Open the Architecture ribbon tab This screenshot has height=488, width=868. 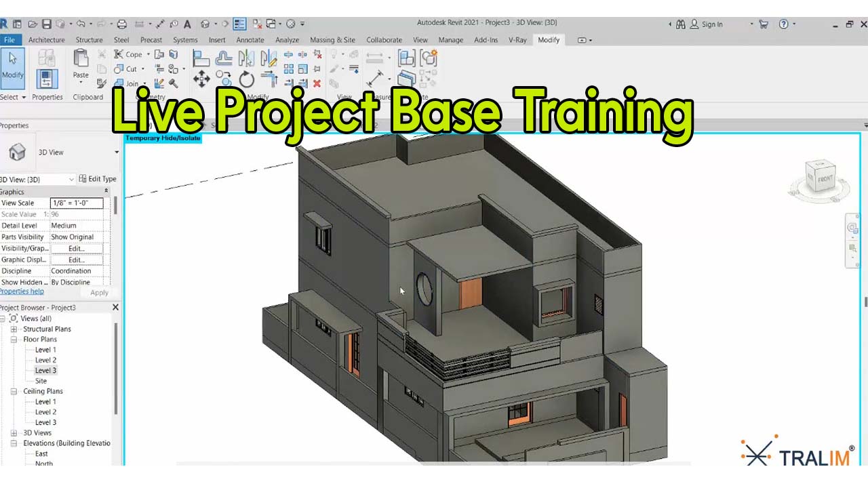coord(47,40)
